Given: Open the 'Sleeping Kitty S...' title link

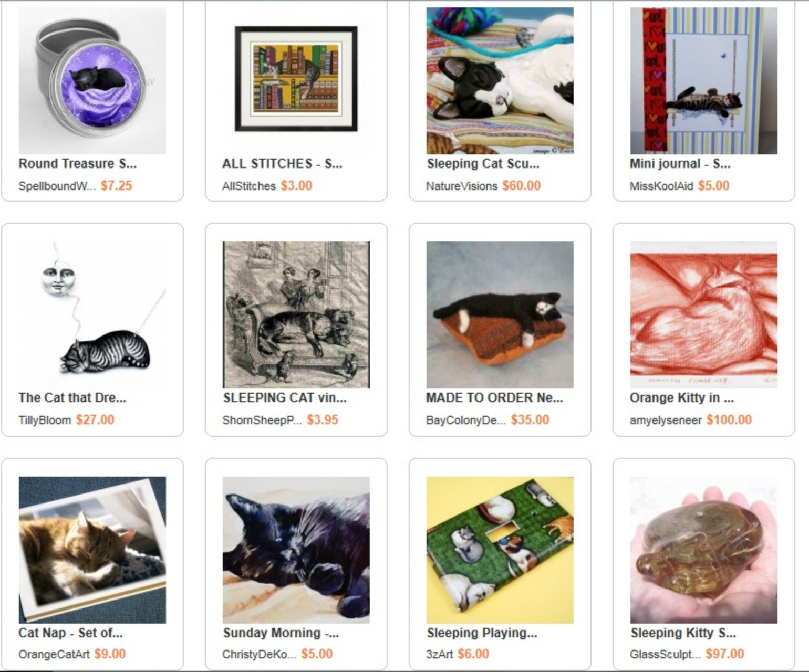Looking at the screenshot, I should click(x=683, y=633).
